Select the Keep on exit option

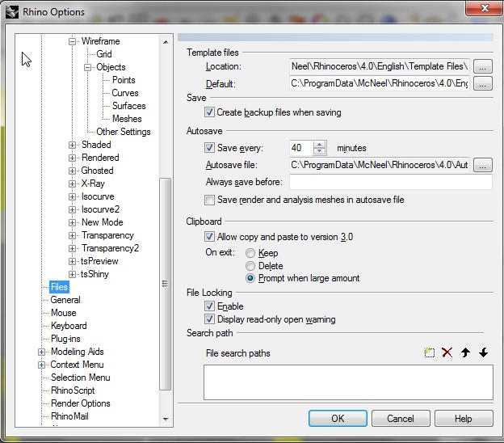(x=250, y=253)
